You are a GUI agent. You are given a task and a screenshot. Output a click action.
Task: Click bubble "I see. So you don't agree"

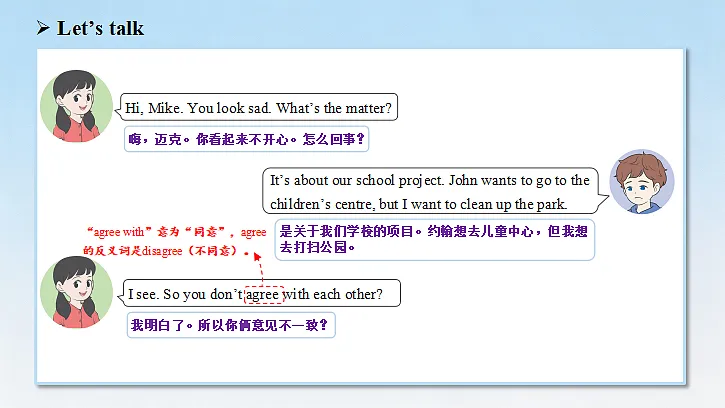[260, 293]
